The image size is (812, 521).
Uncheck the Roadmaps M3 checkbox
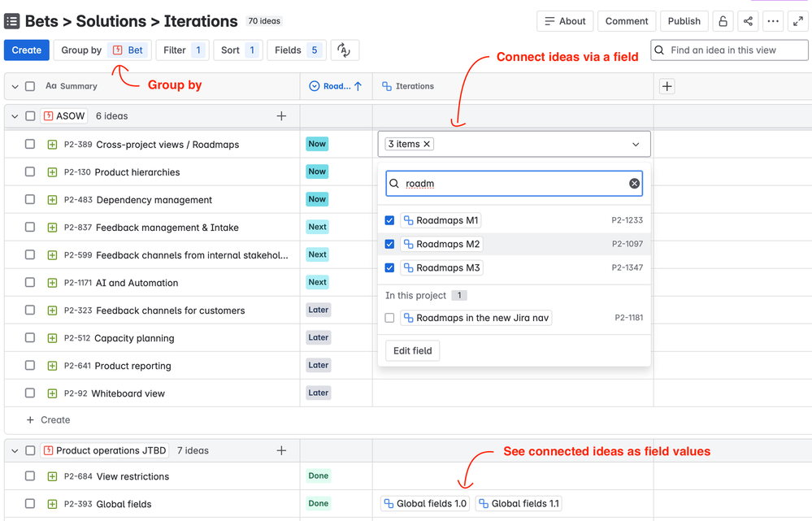pos(389,267)
